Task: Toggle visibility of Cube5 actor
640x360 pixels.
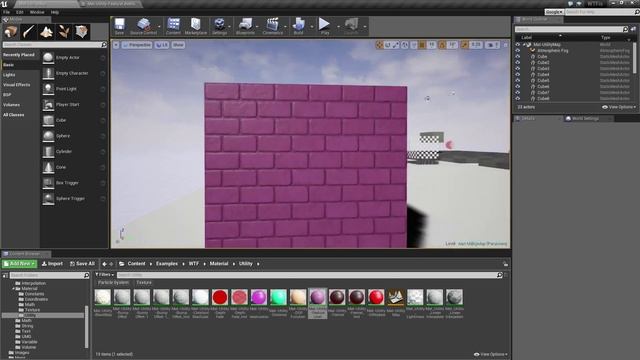Action: point(518,80)
